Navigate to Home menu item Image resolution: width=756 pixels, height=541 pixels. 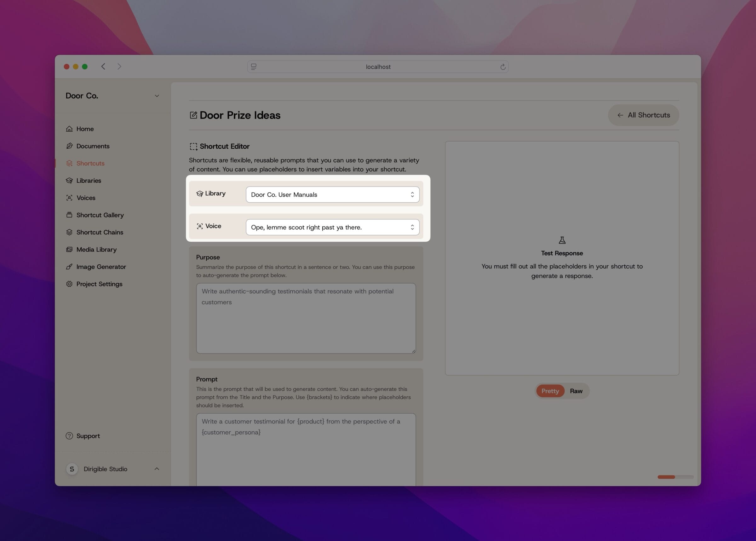(85, 128)
